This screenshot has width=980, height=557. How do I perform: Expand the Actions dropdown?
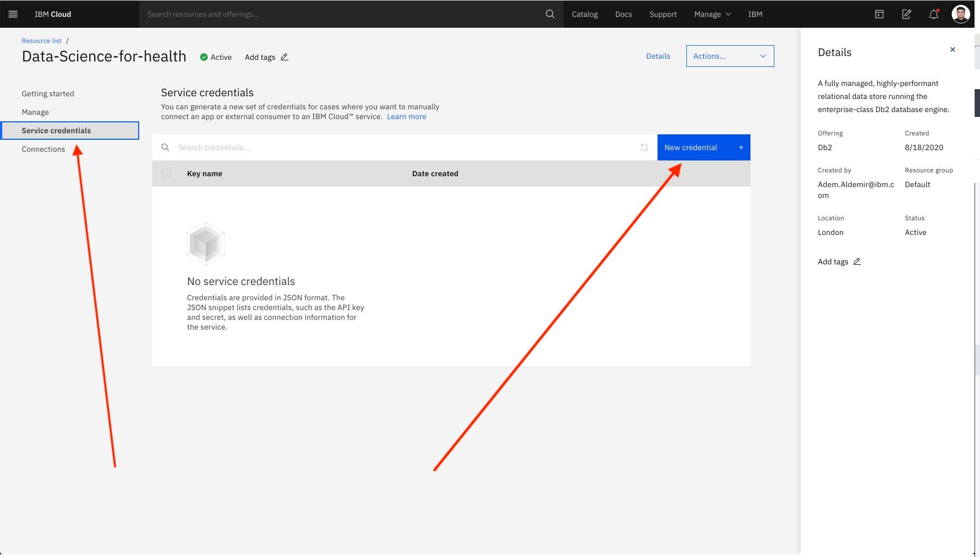tap(730, 56)
